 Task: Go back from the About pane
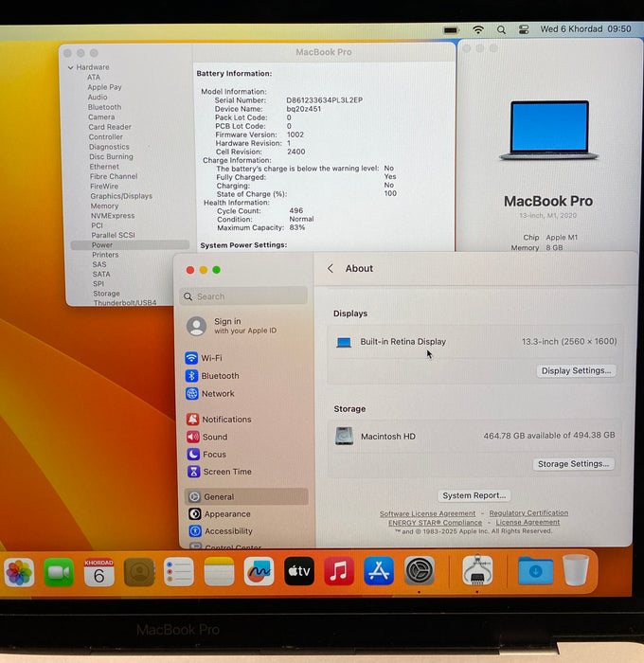coord(331,268)
